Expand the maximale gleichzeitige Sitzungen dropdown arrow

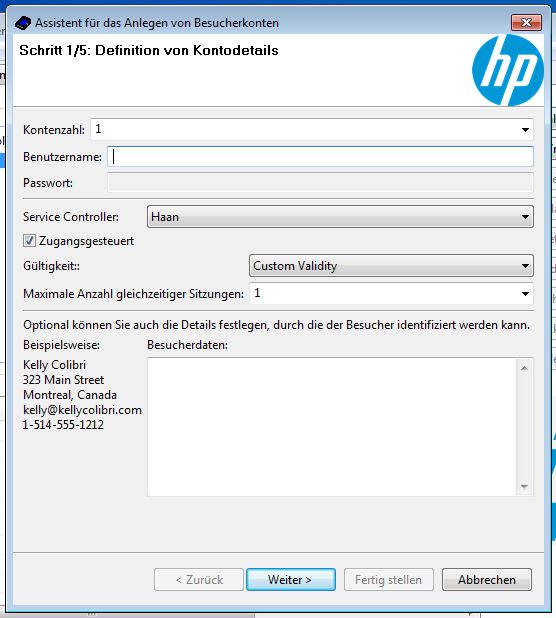525,294
